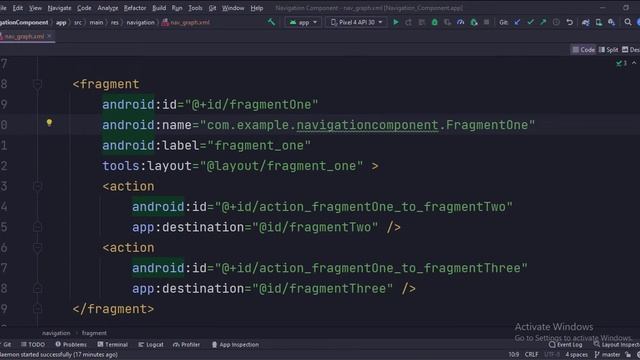Open the Profiler tool window button
Viewport: 640px width, 360px height.
click(x=187, y=344)
